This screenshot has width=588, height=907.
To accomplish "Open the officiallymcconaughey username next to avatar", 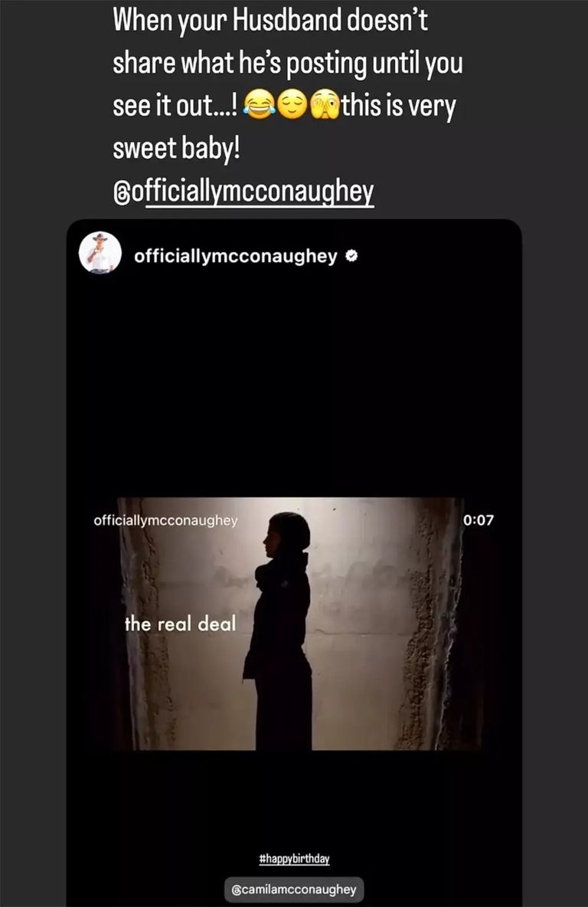I will point(235,256).
